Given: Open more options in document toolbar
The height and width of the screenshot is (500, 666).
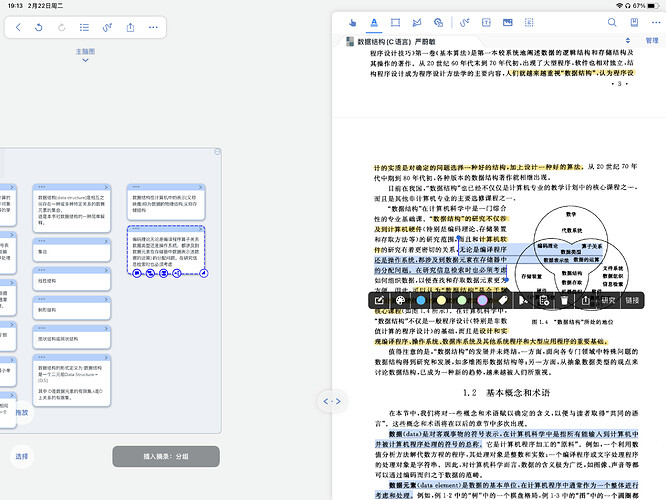Looking at the screenshot, I should click(656, 23).
